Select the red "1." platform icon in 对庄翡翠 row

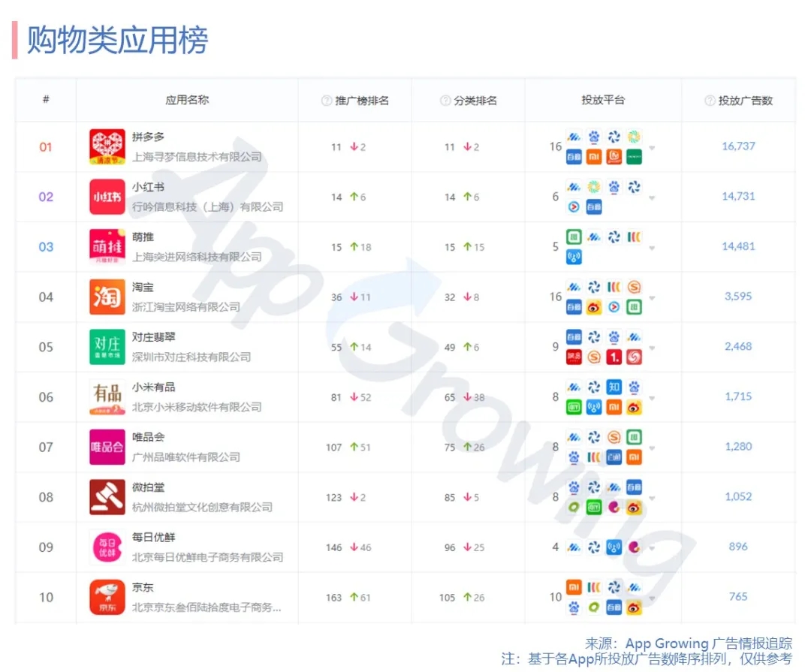tap(614, 357)
